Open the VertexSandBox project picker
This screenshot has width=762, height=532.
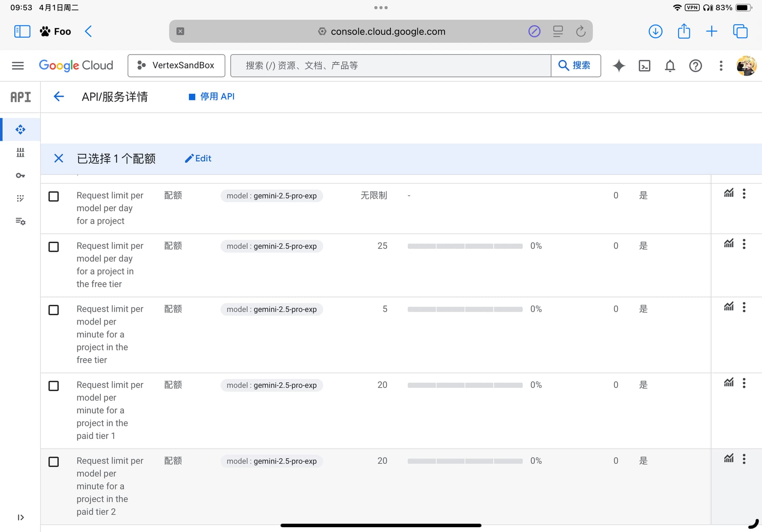(x=176, y=65)
